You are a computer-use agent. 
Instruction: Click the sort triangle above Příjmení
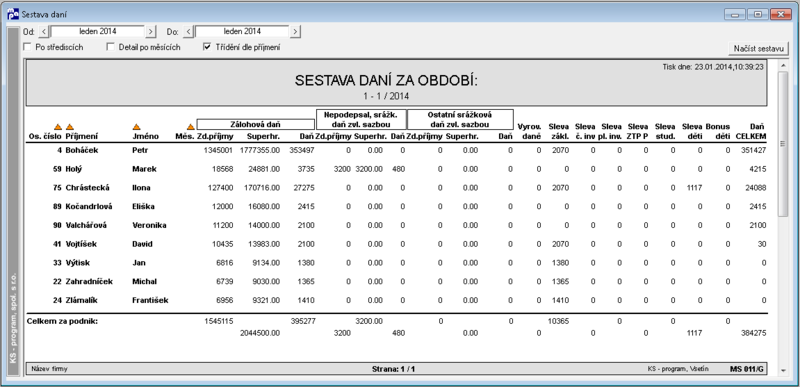[70, 127]
